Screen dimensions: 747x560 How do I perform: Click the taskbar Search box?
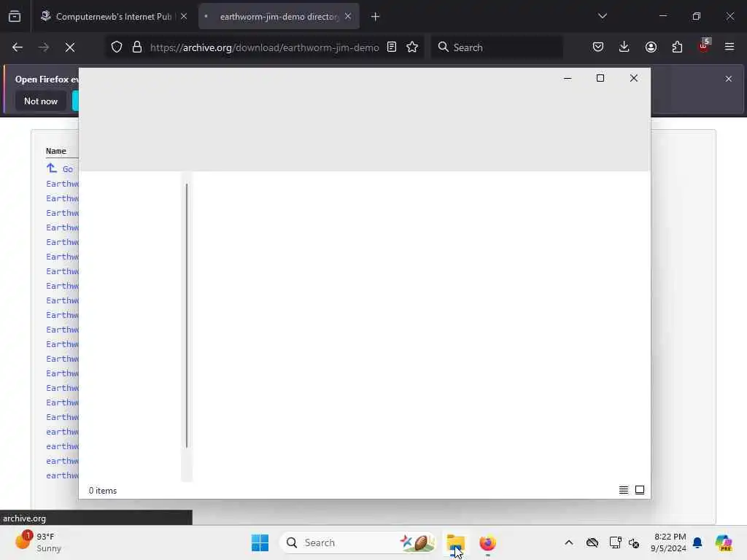(357, 542)
